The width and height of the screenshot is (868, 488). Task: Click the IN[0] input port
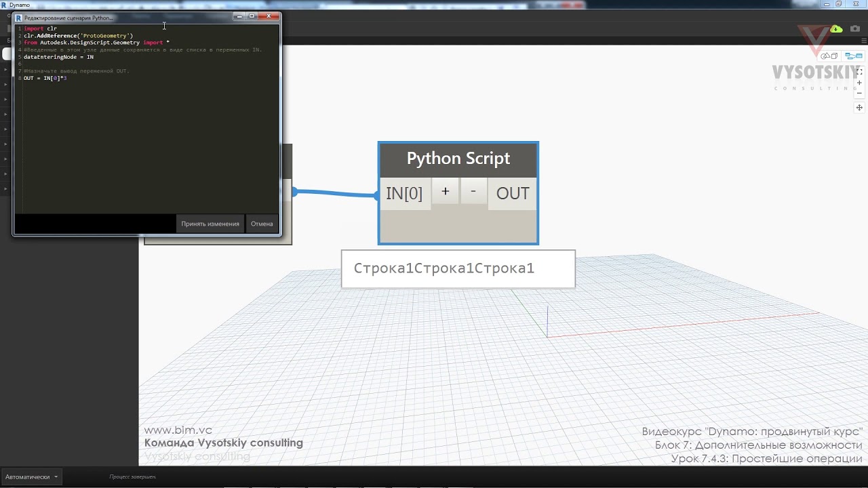tap(404, 194)
